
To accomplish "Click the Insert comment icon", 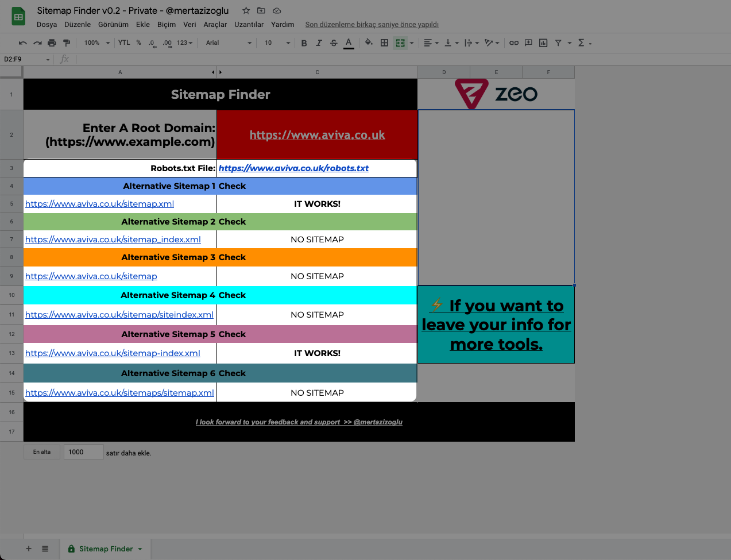I will (528, 43).
